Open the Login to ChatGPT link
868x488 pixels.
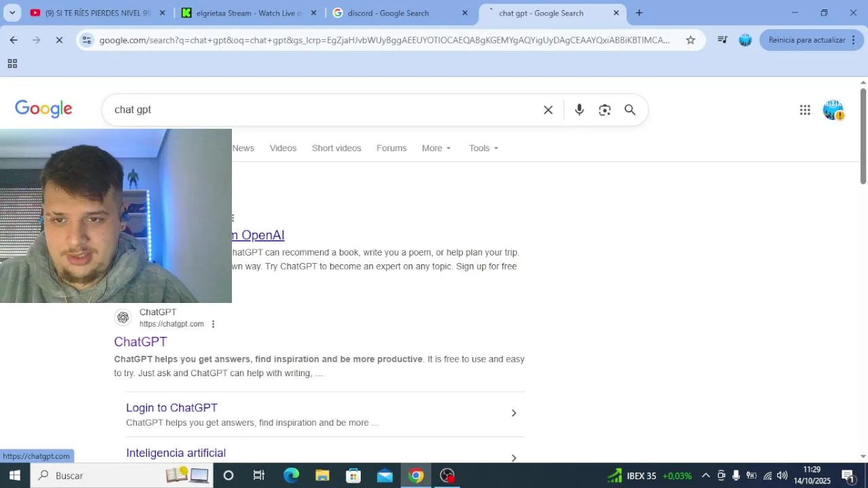click(x=172, y=407)
